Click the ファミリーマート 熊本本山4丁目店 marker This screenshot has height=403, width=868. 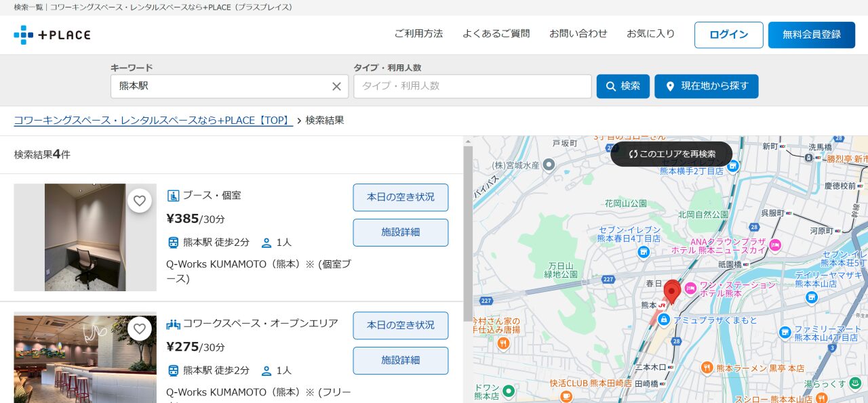point(785,332)
